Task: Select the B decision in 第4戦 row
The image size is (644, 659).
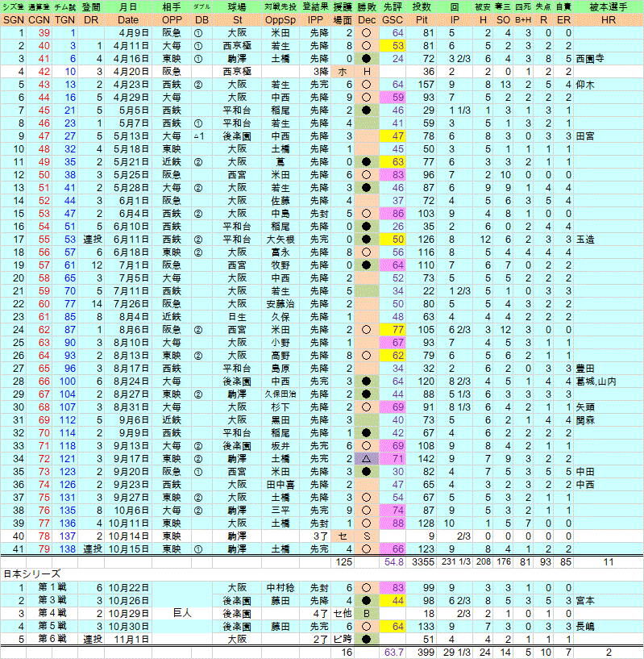Action: coord(367,614)
